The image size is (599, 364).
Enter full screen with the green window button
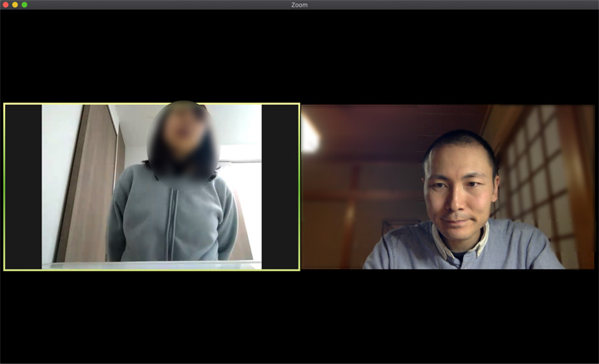[24, 5]
